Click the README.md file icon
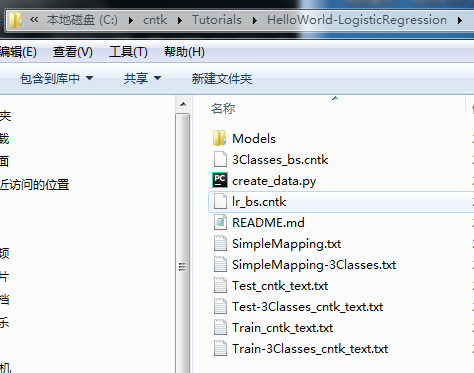Screen dimensions: 474x373 coord(220,222)
